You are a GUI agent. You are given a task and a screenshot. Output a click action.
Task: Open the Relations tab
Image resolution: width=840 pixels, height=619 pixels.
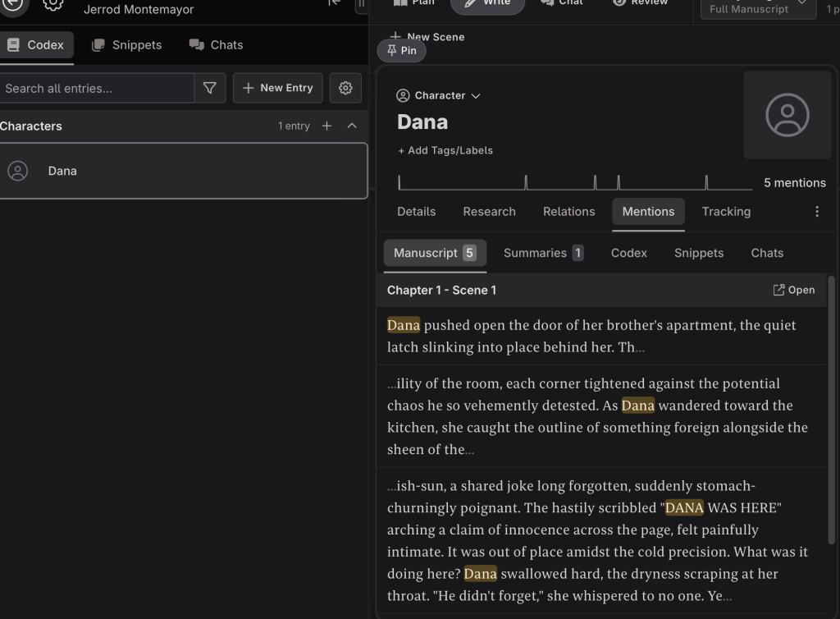coord(569,212)
